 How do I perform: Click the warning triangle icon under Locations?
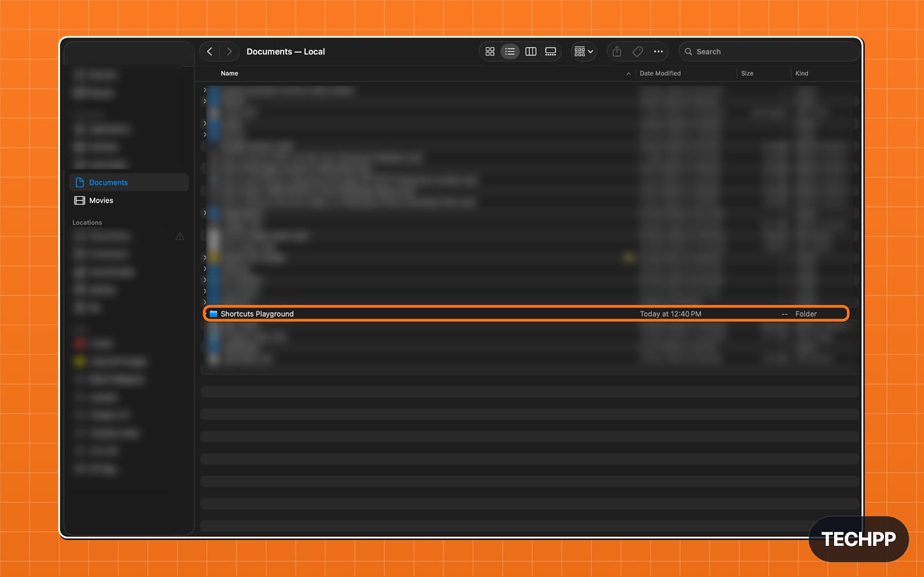tap(180, 236)
